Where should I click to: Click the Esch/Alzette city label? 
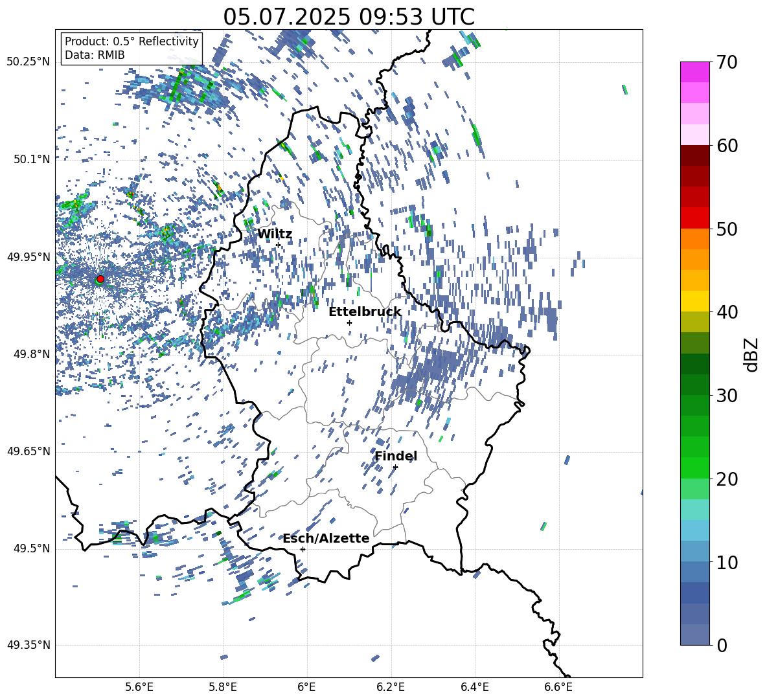coord(326,538)
